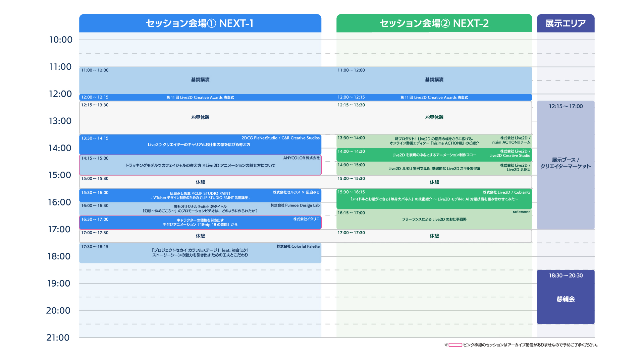Image resolution: width=644 pixels, height=362 pixels.
Task: Click the 15:00~15:30 休憩 in NEXT-1
Action: coord(200,182)
